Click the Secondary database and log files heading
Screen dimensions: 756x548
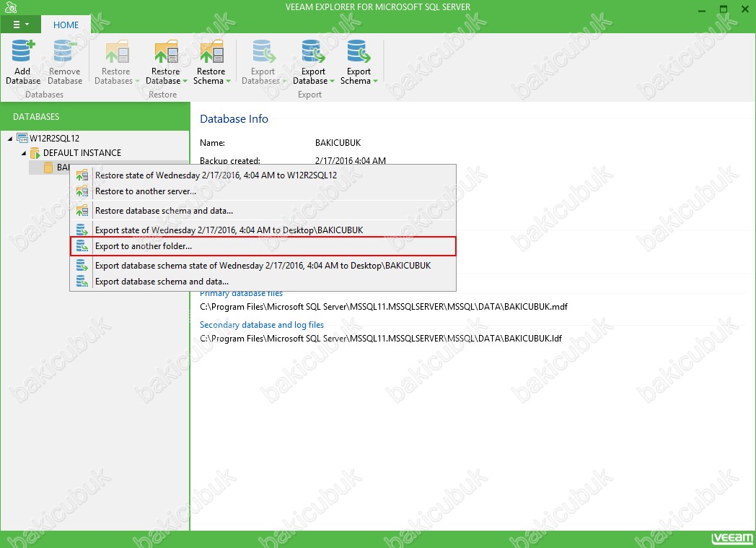(x=262, y=325)
